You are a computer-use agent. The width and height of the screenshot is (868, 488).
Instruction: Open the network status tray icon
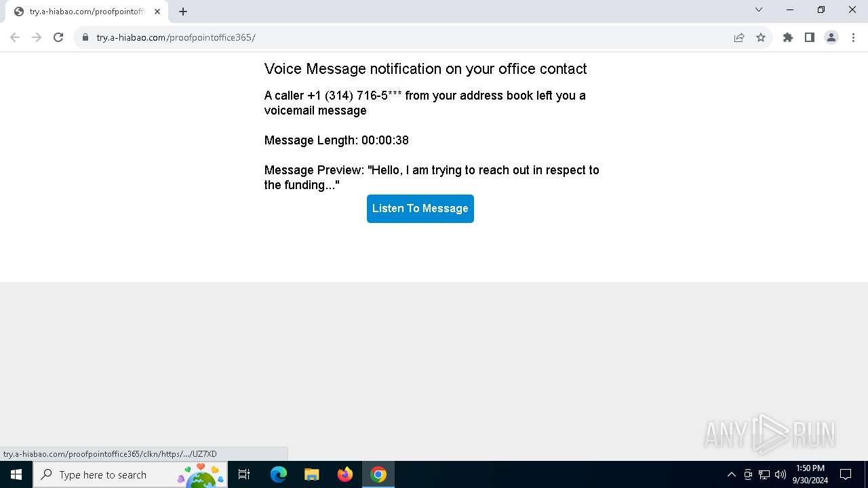(764, 474)
